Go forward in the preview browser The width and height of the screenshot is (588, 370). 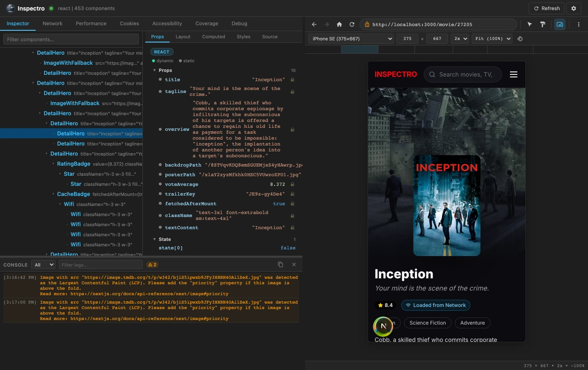tap(327, 24)
